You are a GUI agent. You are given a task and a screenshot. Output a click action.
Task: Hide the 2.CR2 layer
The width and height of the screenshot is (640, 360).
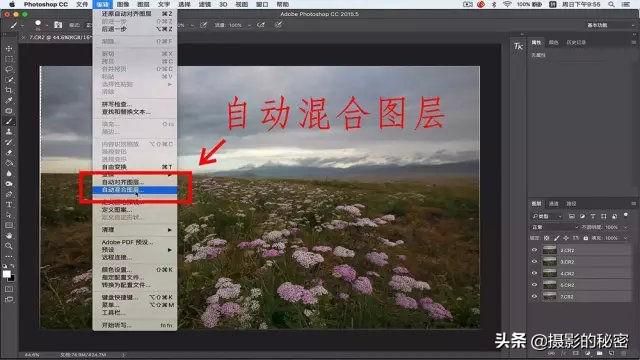534,250
